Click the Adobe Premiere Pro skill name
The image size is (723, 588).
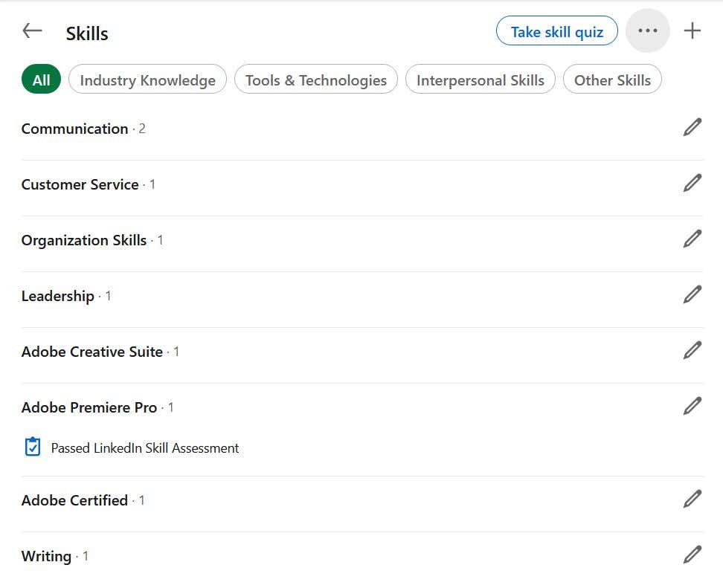coord(89,407)
